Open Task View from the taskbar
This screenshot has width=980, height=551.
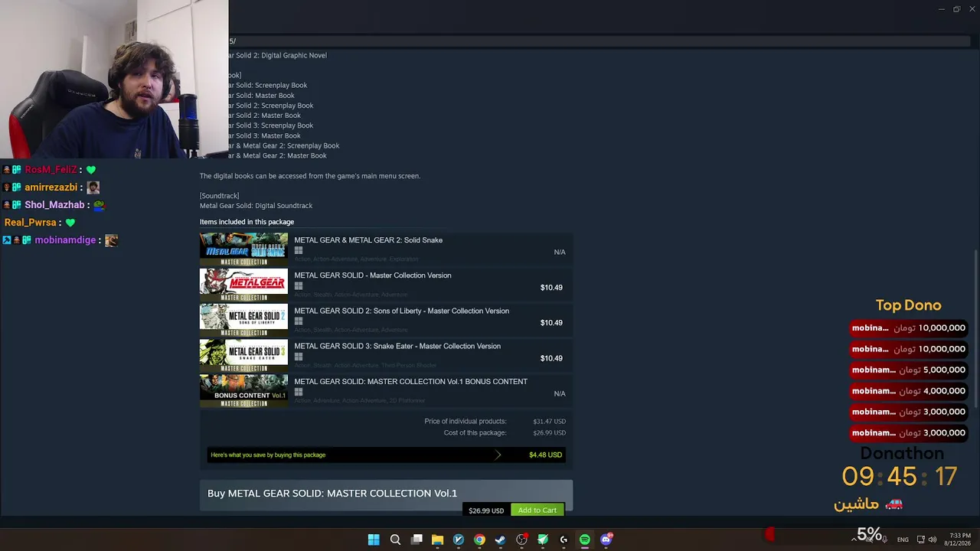coord(416,540)
